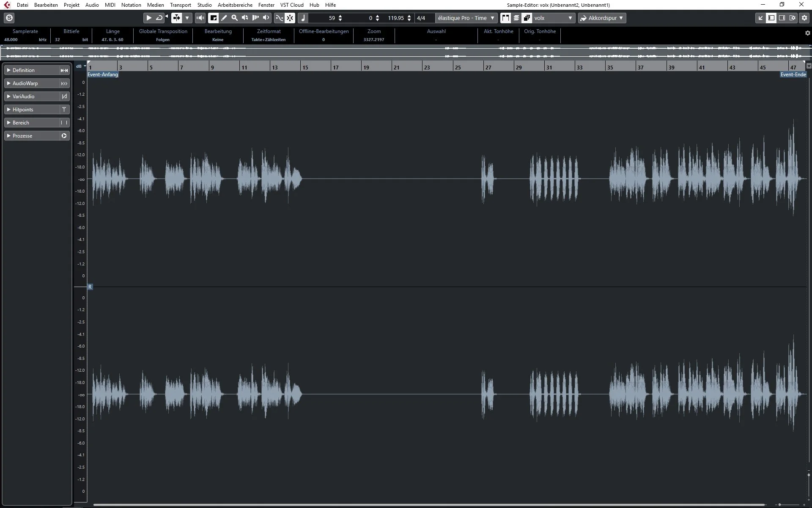
Task: Select the Draw pencil tool
Action: click(224, 18)
